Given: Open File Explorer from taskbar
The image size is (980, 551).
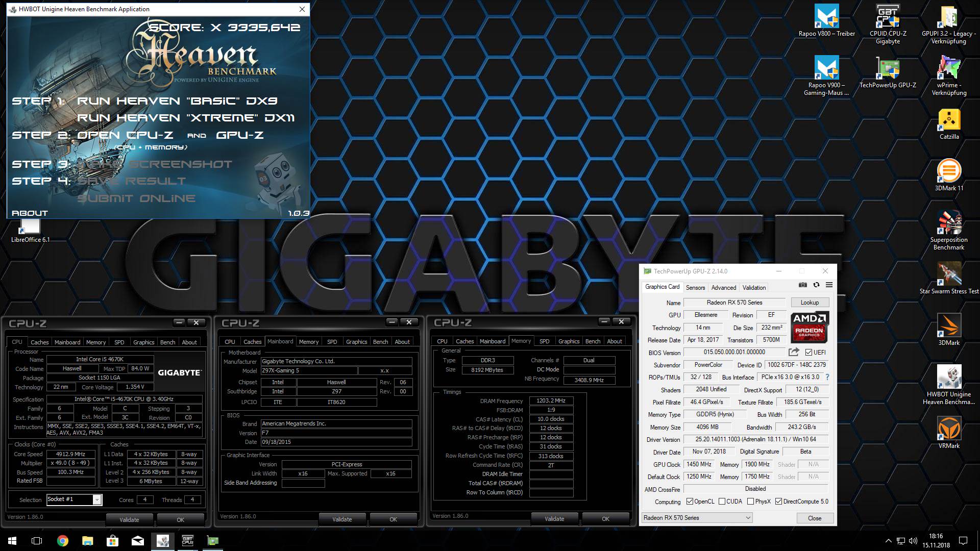Looking at the screenshot, I should pos(87,541).
